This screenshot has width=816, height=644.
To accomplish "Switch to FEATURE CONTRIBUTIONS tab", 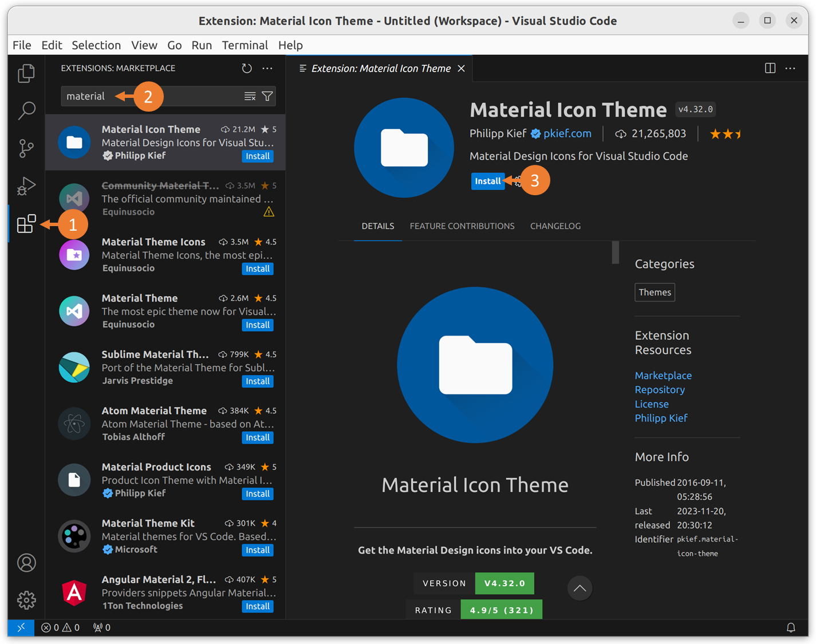I will [x=462, y=226].
